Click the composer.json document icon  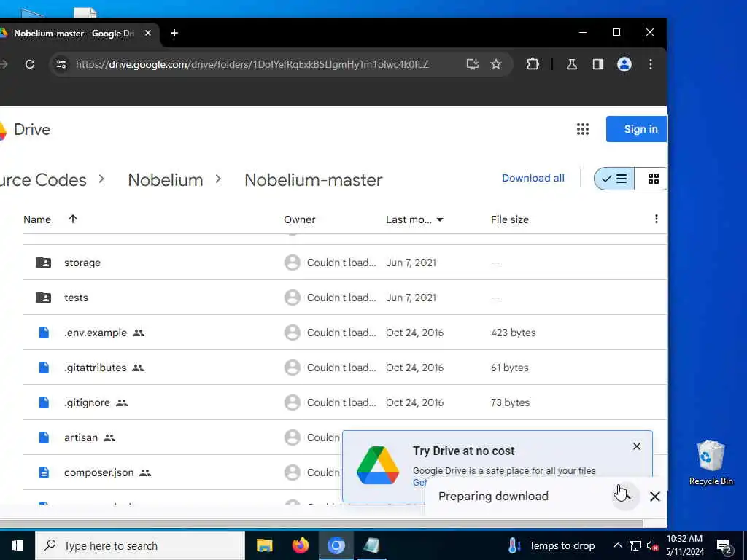click(44, 472)
